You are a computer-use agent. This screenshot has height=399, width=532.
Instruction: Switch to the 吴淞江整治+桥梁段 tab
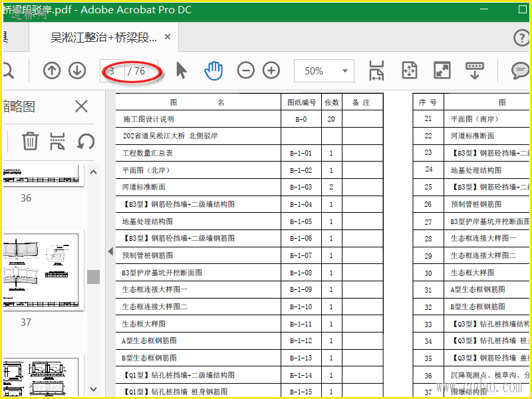pos(104,37)
